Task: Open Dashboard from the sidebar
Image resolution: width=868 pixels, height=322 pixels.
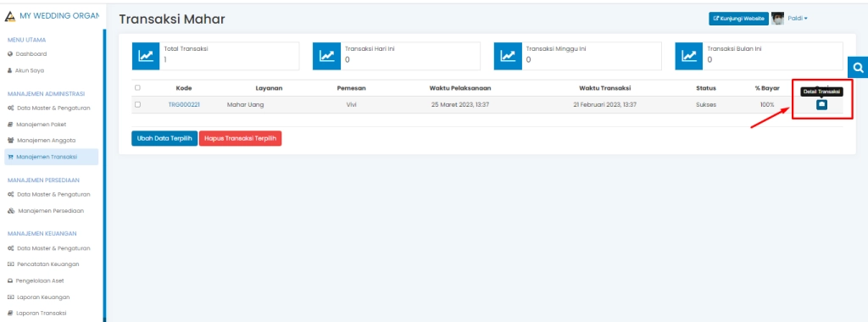Action: coord(27,54)
